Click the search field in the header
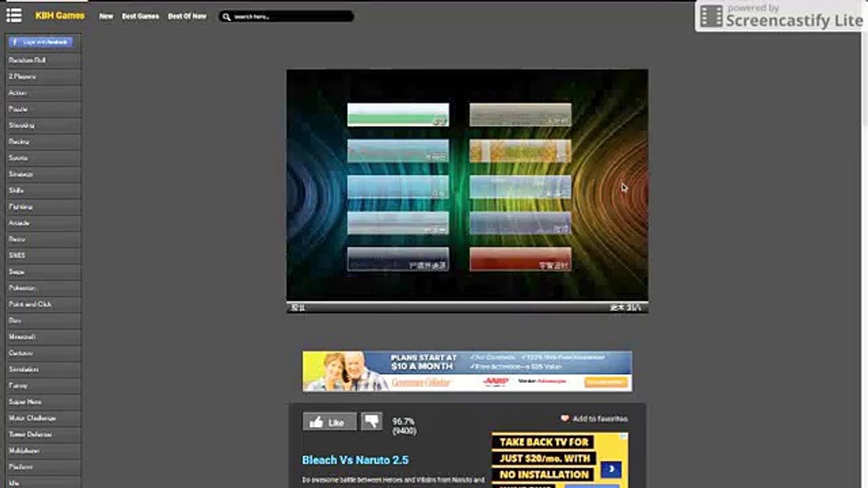868x488 pixels. [286, 16]
